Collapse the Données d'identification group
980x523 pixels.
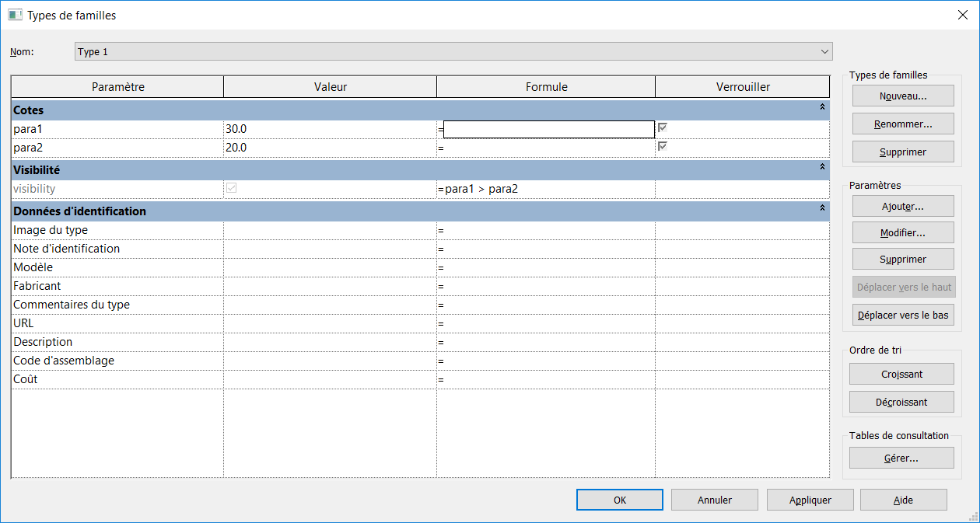coord(821,208)
